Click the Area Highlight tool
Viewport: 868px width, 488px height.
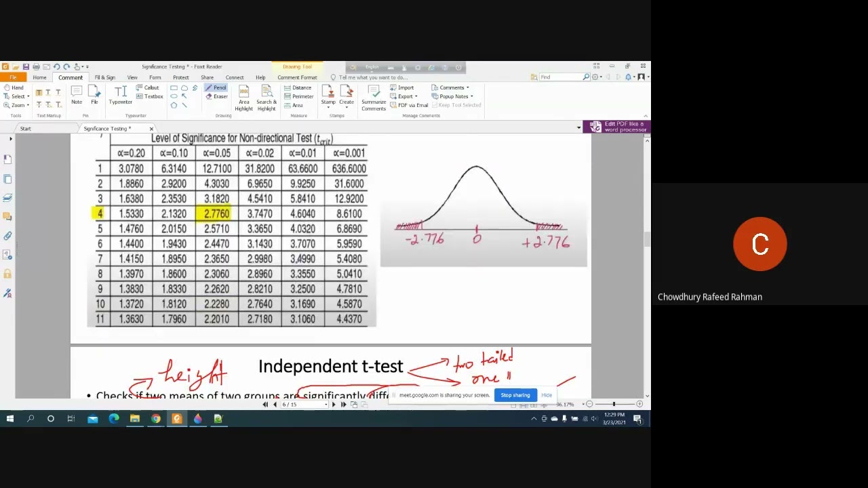[243, 98]
